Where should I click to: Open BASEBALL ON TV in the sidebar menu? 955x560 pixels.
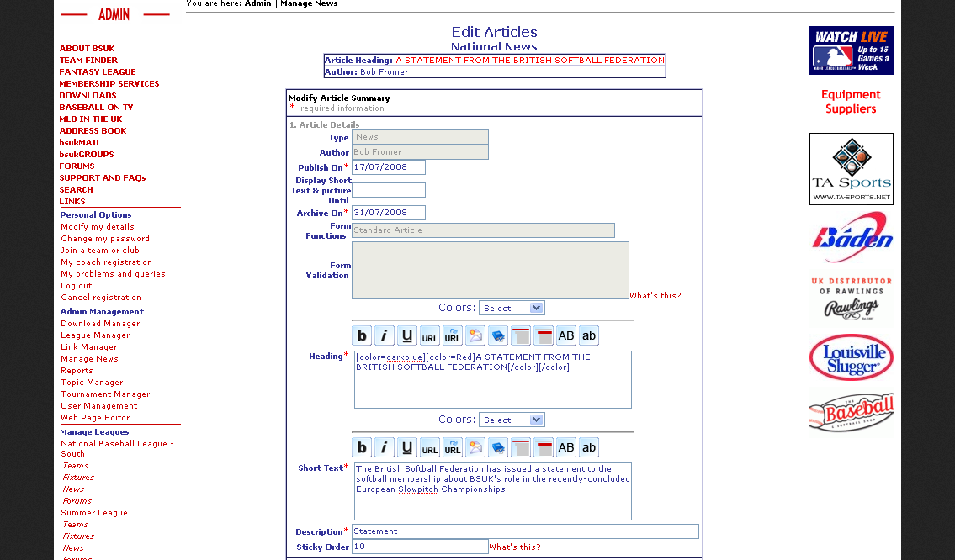96,107
